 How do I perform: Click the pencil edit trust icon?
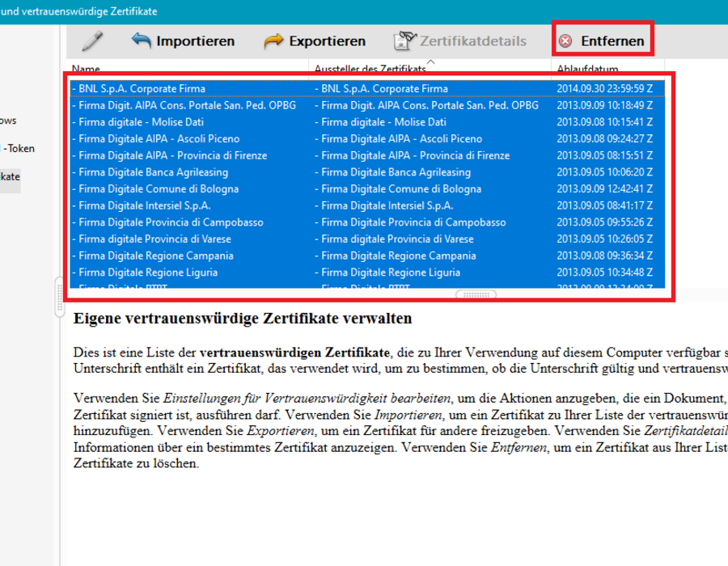92,40
